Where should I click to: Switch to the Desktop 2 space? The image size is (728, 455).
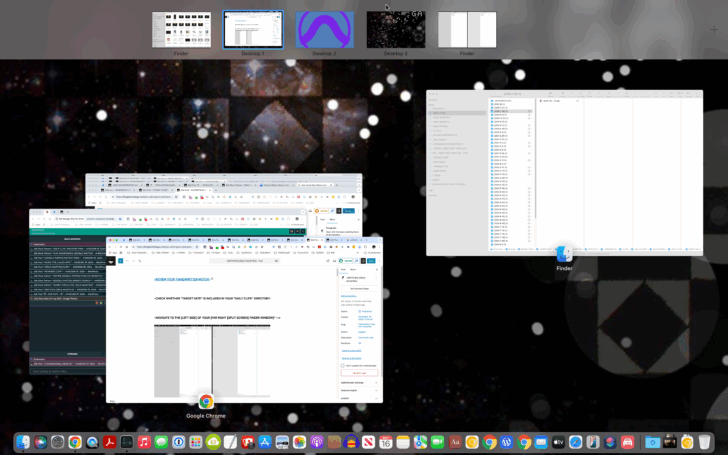click(x=324, y=30)
